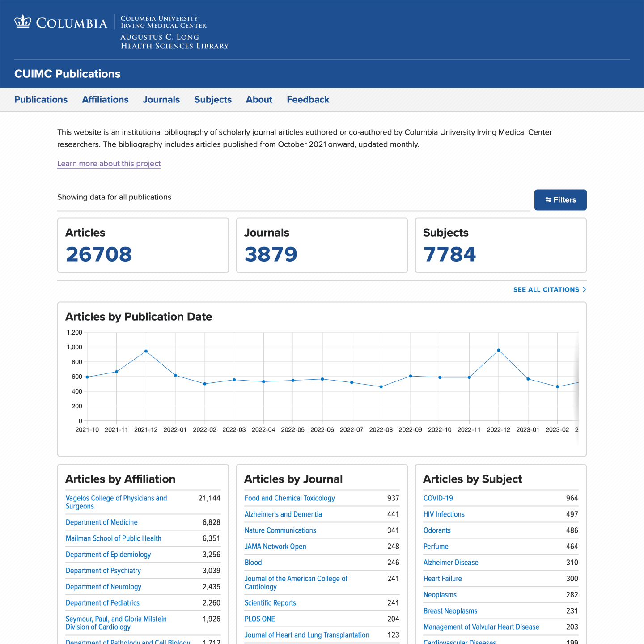Open Department of Medicine affiliation

102,522
